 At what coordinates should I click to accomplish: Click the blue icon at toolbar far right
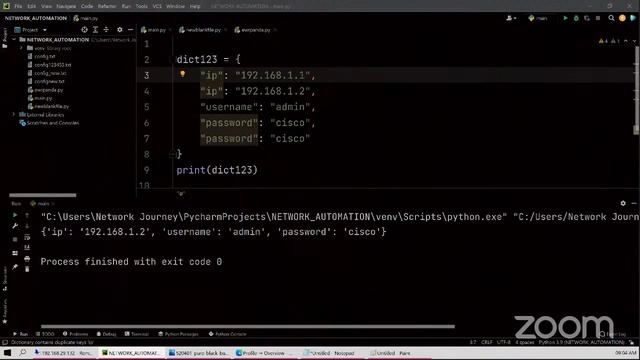point(633,18)
